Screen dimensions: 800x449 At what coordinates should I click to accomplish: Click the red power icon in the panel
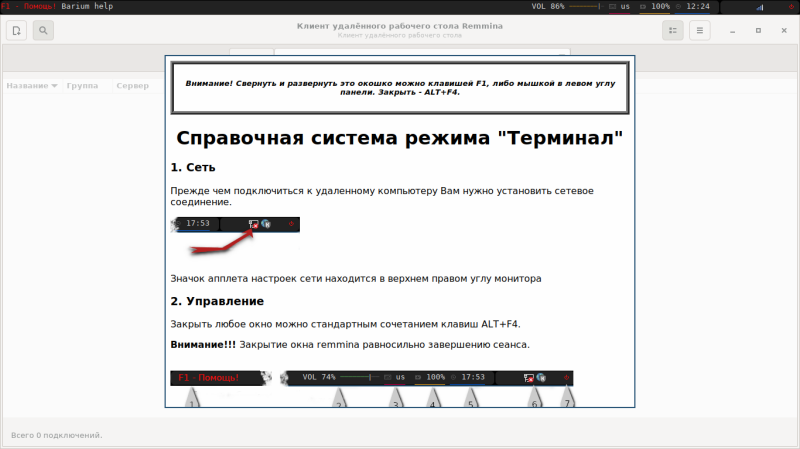(x=792, y=7)
